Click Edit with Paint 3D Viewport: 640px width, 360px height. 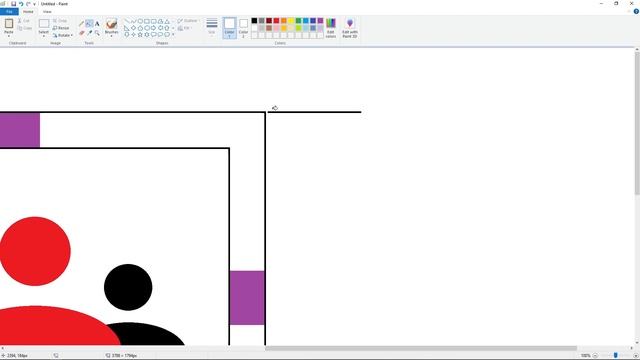pos(350,28)
